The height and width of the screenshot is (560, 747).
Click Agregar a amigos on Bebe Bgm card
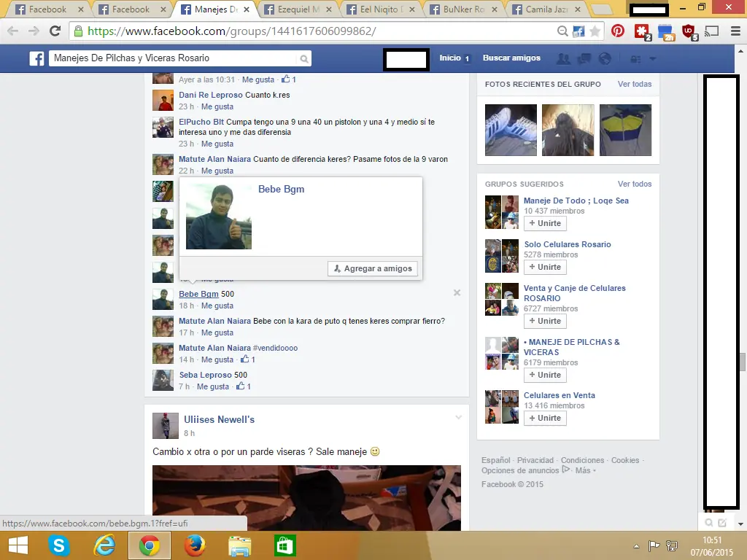pos(373,268)
